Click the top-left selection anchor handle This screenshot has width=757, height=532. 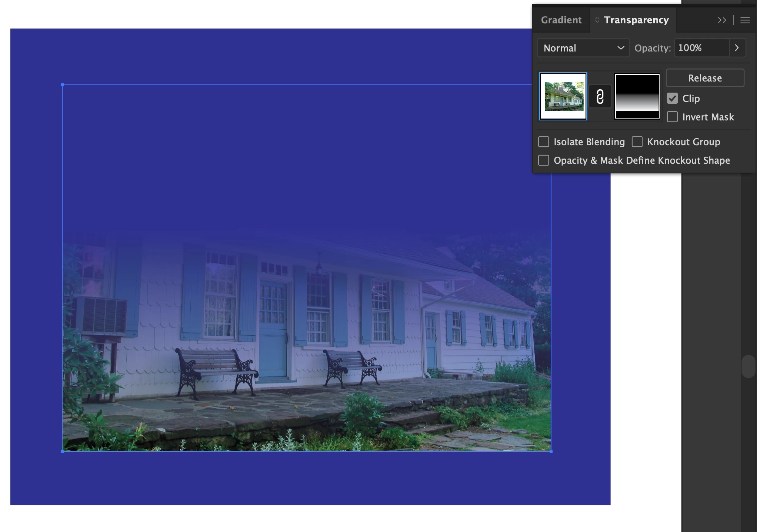click(62, 85)
